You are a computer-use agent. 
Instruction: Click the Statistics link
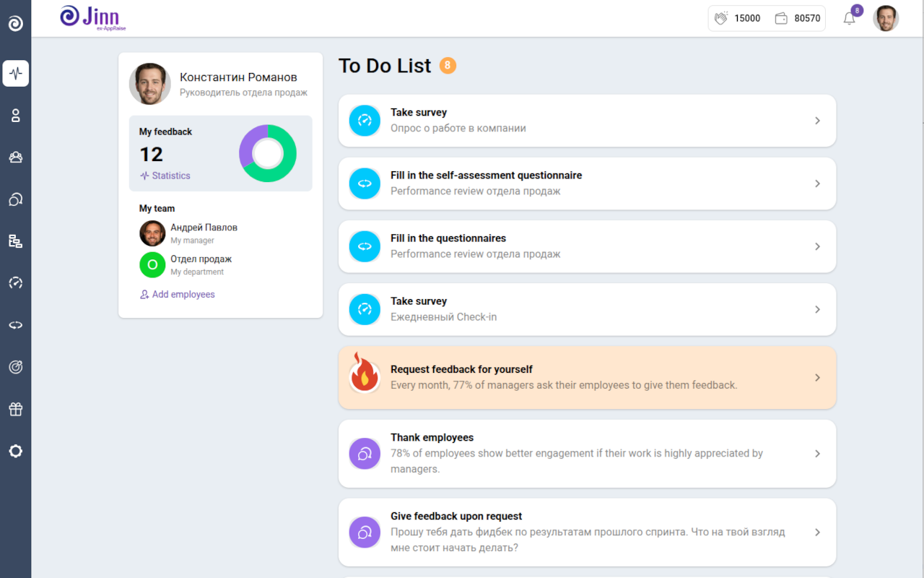pyautogui.click(x=170, y=176)
